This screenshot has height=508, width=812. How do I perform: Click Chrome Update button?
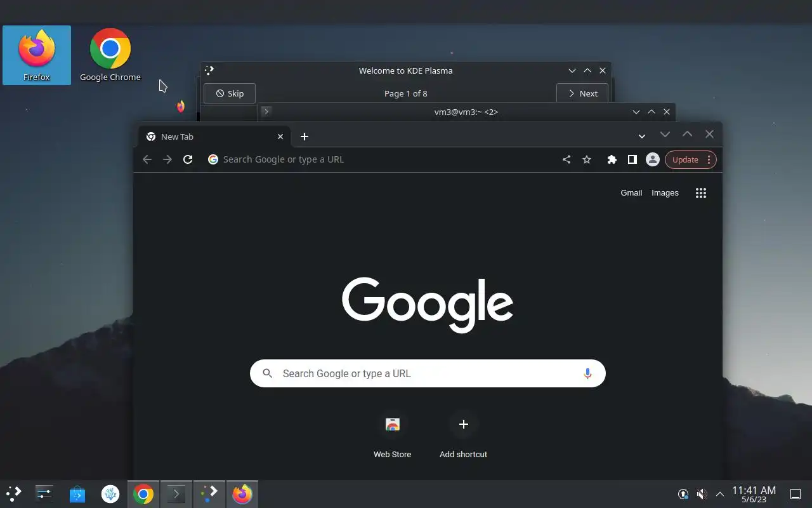coord(685,160)
